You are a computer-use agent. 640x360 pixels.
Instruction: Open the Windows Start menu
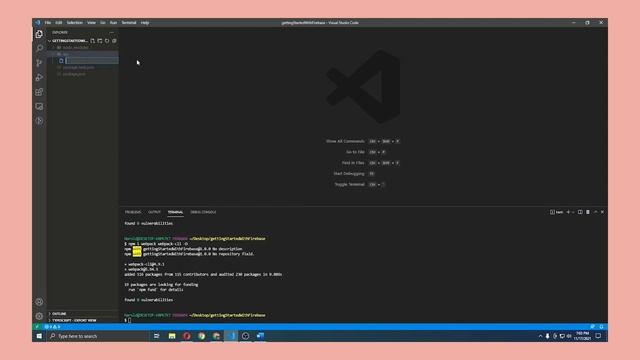pyautogui.click(x=39, y=336)
